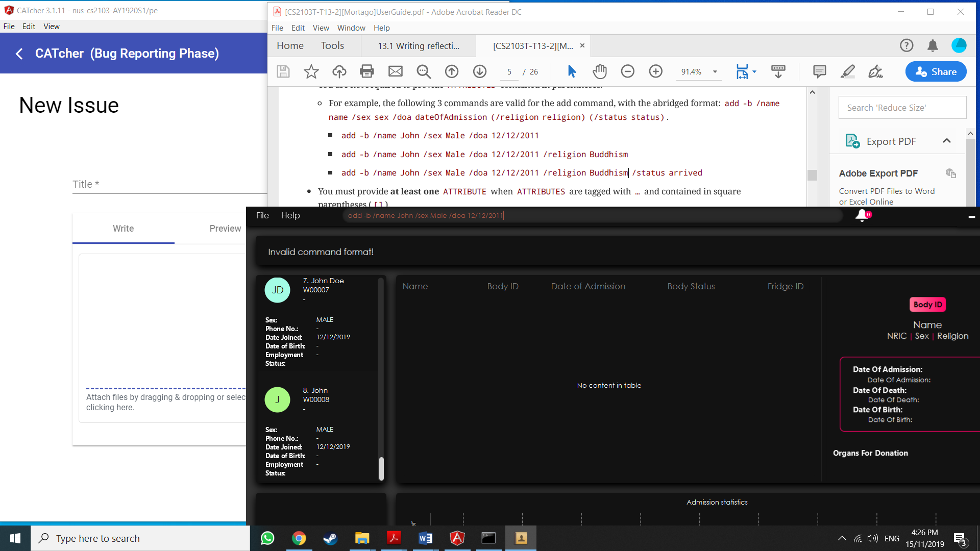Open notifications bell in Mortago app

coord(862,215)
